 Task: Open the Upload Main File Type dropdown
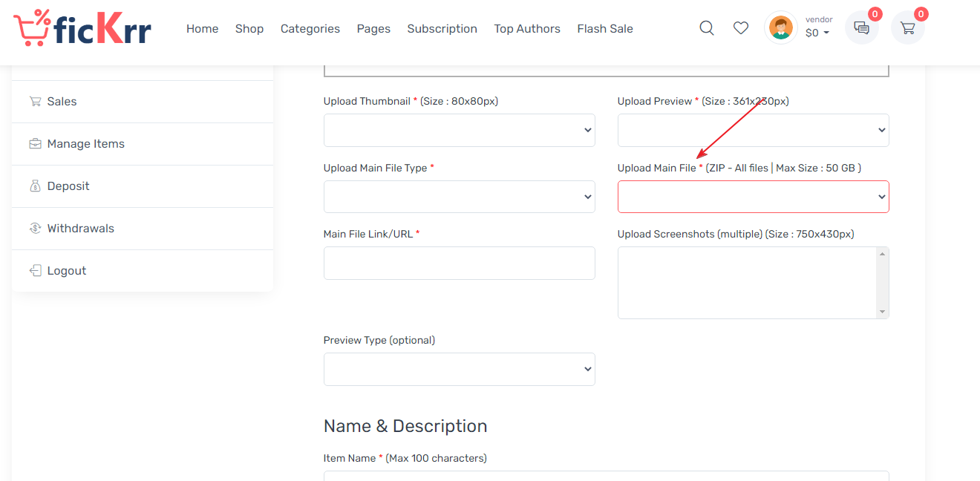[x=459, y=197]
